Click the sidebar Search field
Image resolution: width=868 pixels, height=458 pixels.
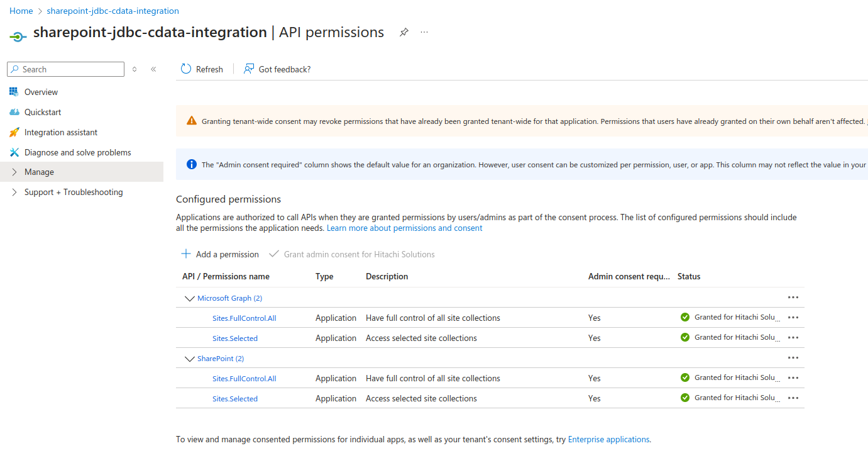coord(65,69)
